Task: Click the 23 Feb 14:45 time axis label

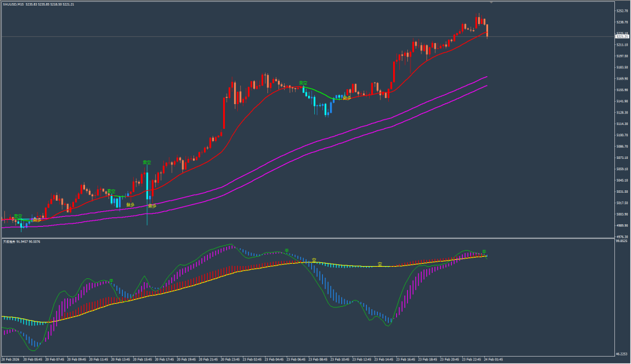Action: [x=385, y=359]
